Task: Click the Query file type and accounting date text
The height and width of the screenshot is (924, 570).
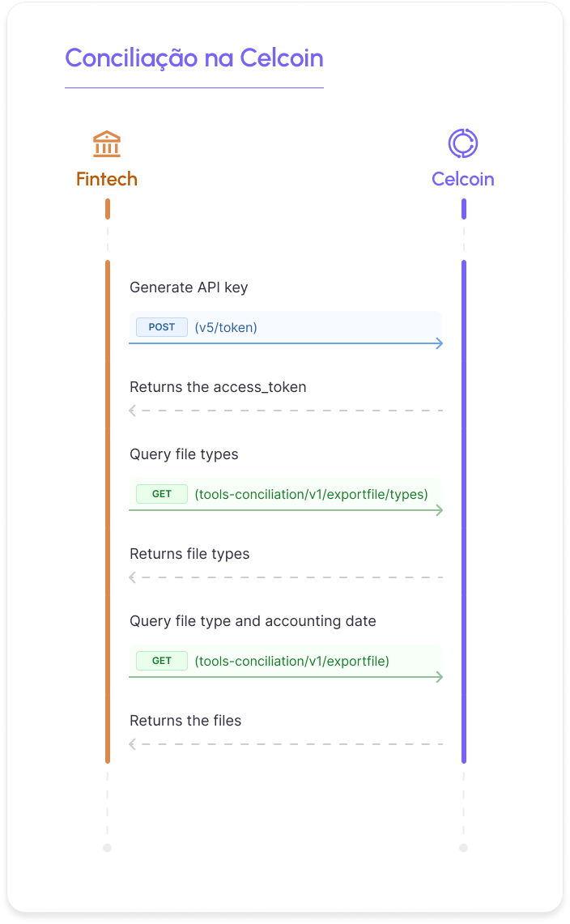Action: (253, 621)
